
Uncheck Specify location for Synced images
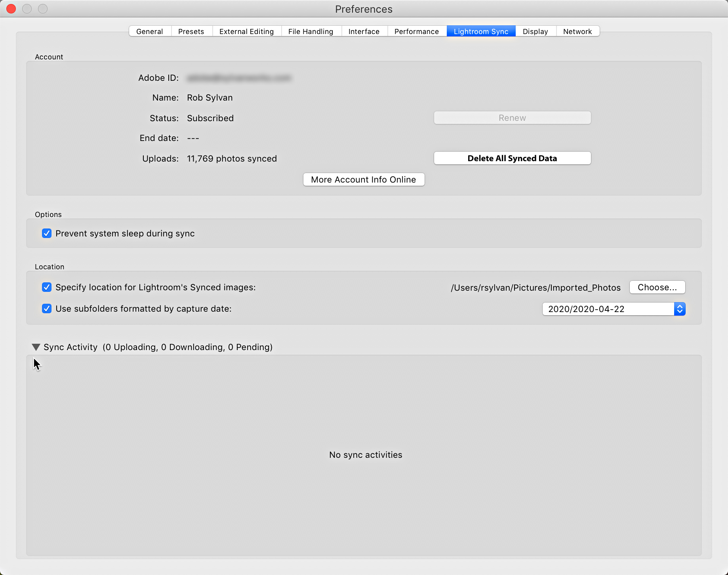(47, 287)
